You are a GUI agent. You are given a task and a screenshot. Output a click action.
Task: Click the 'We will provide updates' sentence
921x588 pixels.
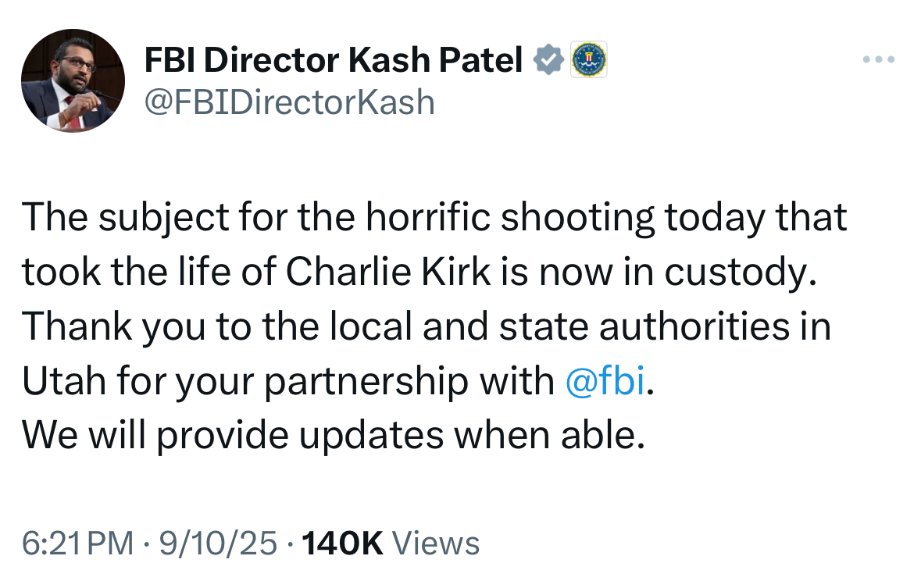click(334, 435)
